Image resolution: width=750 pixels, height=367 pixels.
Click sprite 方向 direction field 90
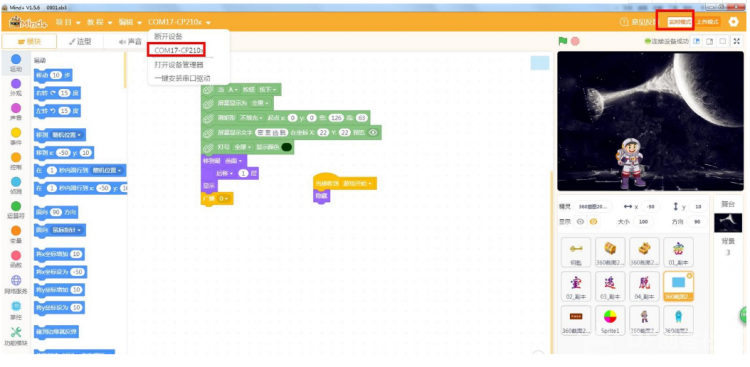point(698,222)
